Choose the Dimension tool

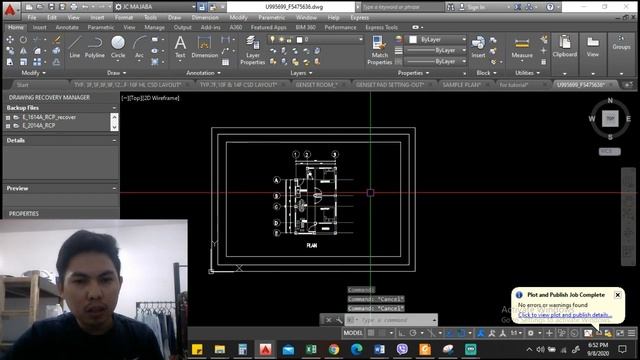click(x=204, y=47)
